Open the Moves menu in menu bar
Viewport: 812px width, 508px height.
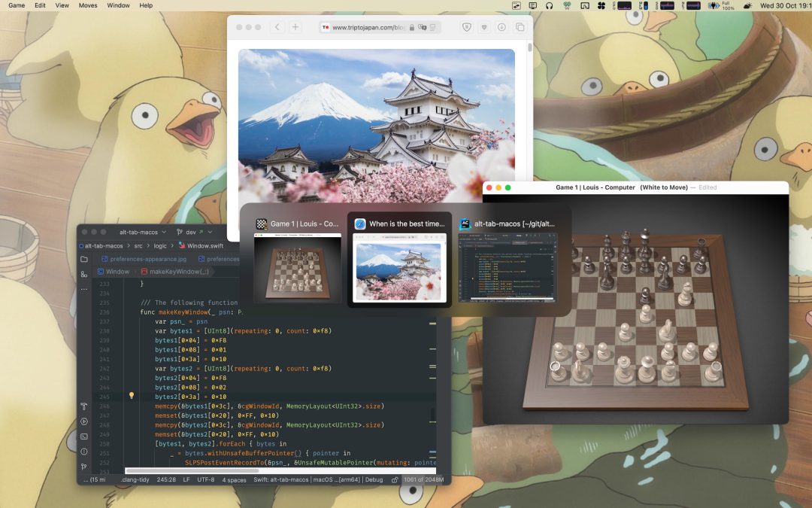point(88,5)
